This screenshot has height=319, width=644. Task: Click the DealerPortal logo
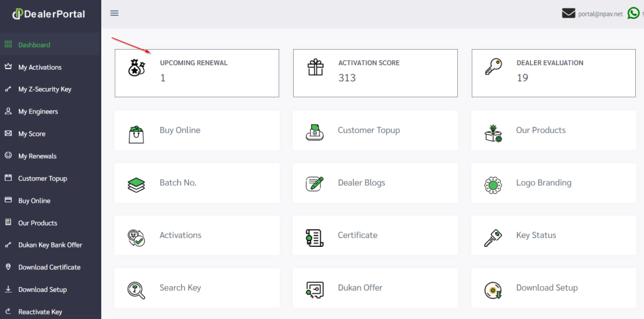[49, 14]
